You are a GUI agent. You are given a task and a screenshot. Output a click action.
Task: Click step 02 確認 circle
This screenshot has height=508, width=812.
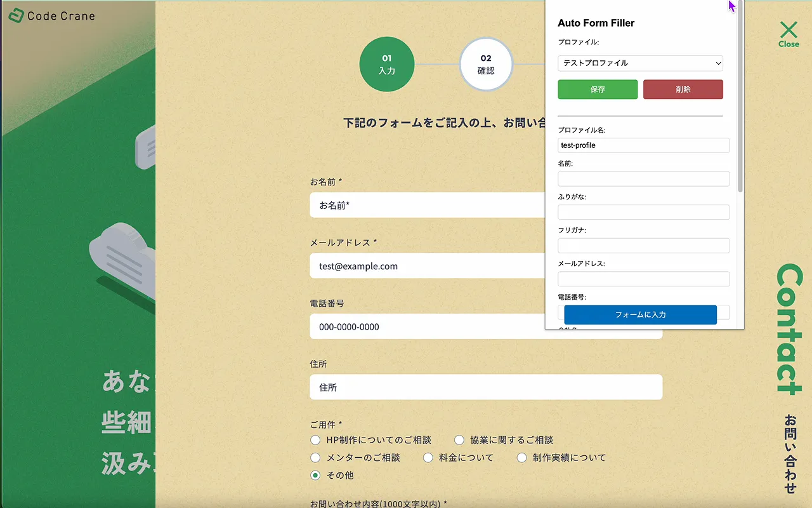point(485,64)
